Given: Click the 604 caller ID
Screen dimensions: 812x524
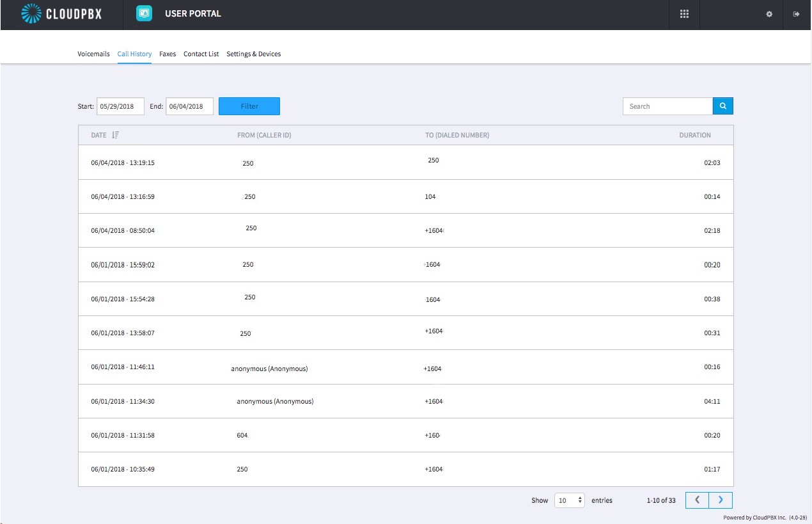Looking at the screenshot, I should (242, 435).
